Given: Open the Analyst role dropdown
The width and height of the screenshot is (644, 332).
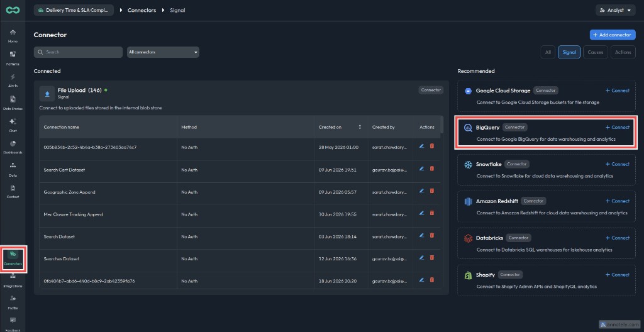Looking at the screenshot, I should click(615, 10).
